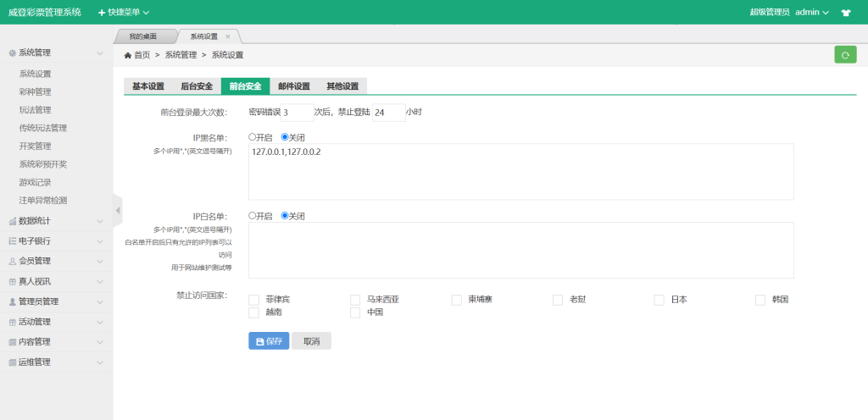This screenshot has width=868, height=420.
Task: Click the sidebar collapse arrow handle
Action: click(118, 210)
